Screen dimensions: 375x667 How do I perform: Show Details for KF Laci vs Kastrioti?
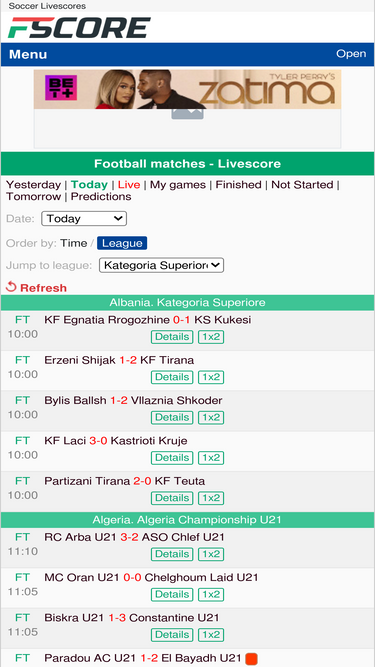point(172,458)
